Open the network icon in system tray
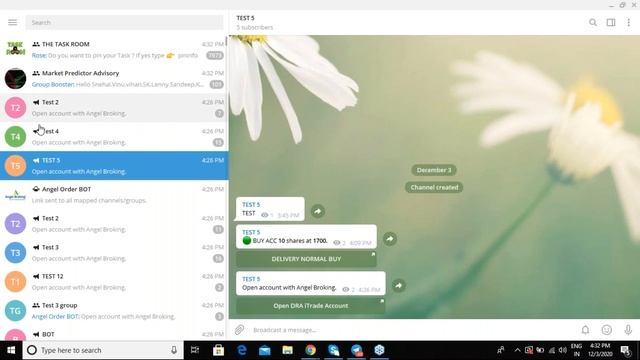 tap(552, 350)
